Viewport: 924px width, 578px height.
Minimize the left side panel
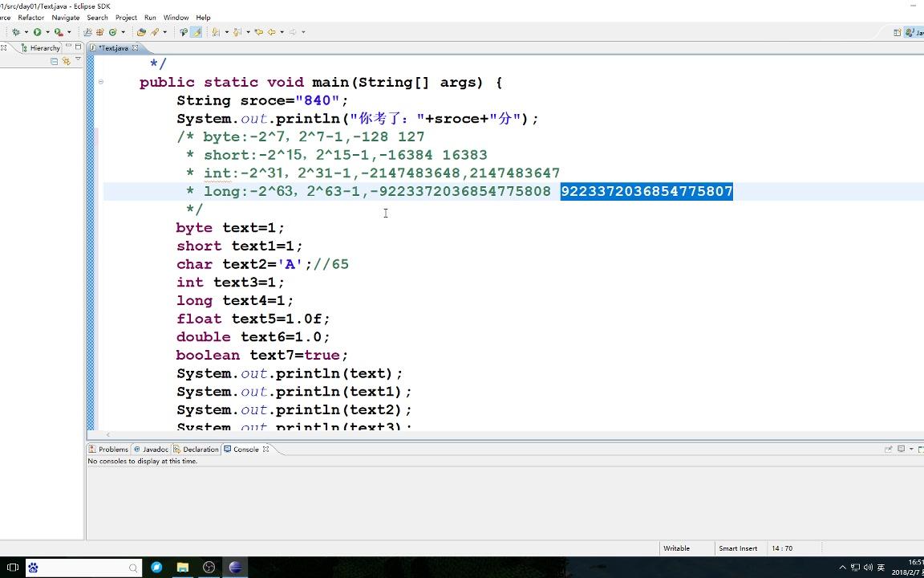[68, 47]
